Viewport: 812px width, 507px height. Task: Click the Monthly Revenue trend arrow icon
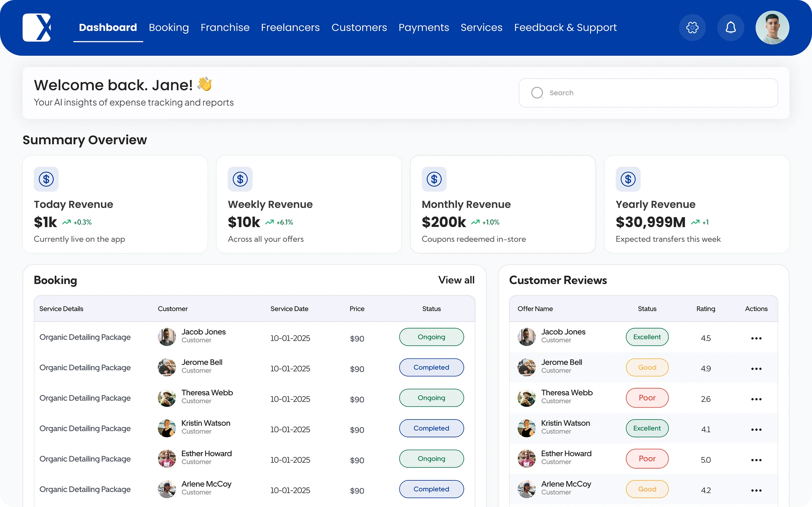click(475, 222)
